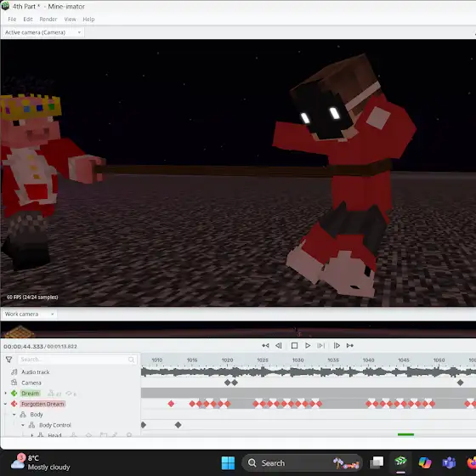Image resolution: width=476 pixels, height=476 pixels.
Task: Click the magnifier in the timeline search box
Action: pos(131,360)
